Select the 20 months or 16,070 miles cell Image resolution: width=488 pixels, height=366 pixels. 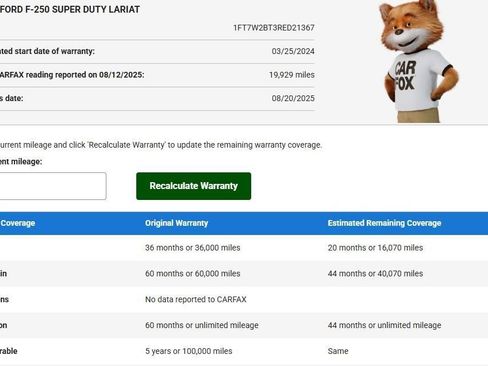(375, 248)
